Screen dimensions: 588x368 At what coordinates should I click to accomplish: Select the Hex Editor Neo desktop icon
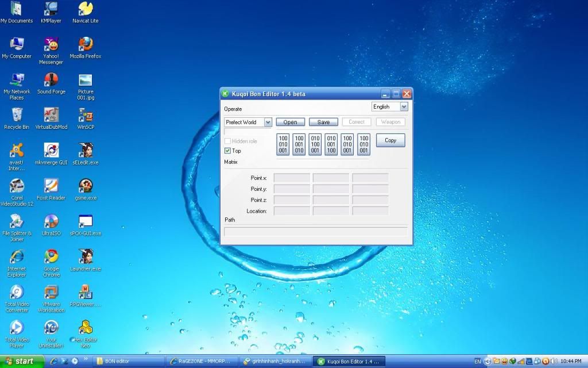coord(86,329)
